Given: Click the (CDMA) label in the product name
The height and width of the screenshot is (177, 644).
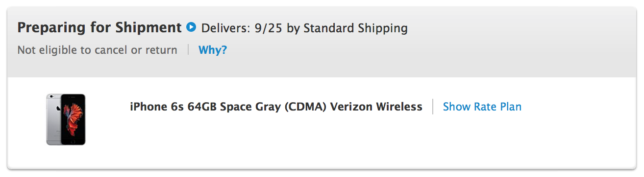Looking at the screenshot, I should [x=307, y=107].
